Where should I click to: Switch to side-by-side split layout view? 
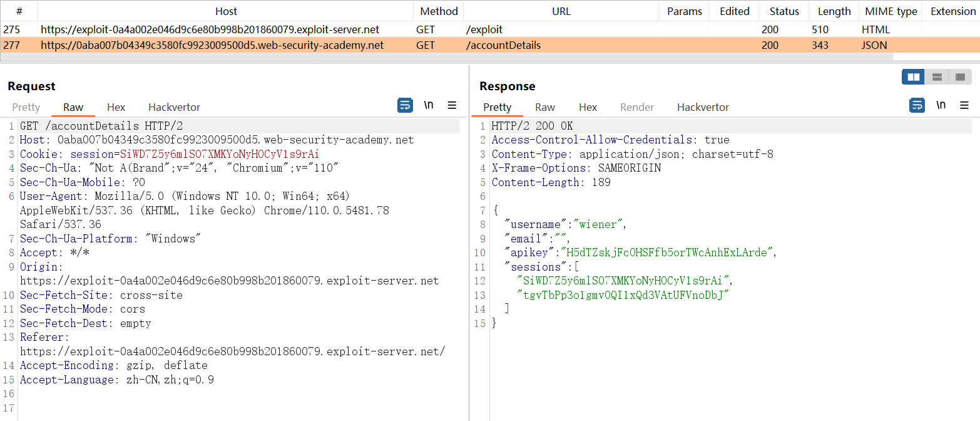click(914, 77)
